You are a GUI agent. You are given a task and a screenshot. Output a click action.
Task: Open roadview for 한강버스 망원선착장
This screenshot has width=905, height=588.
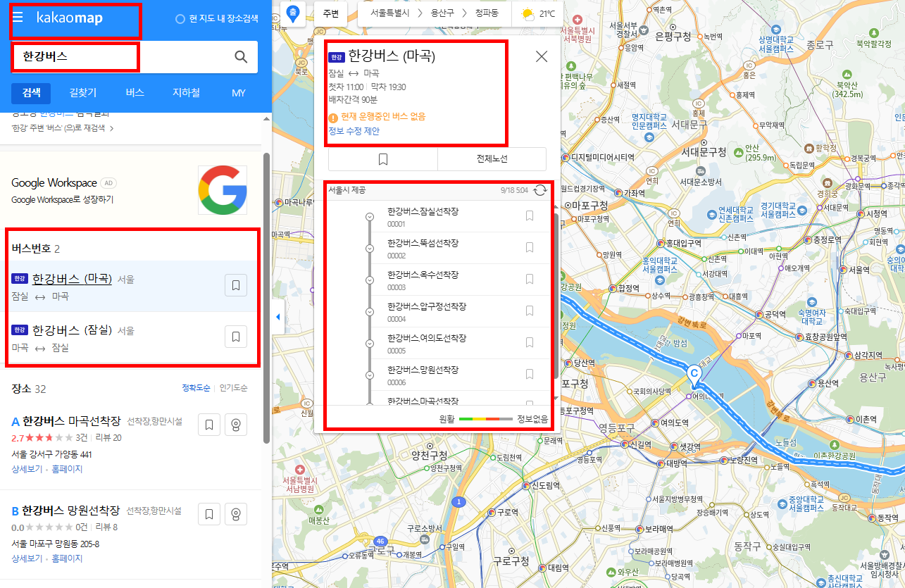pos(236,515)
